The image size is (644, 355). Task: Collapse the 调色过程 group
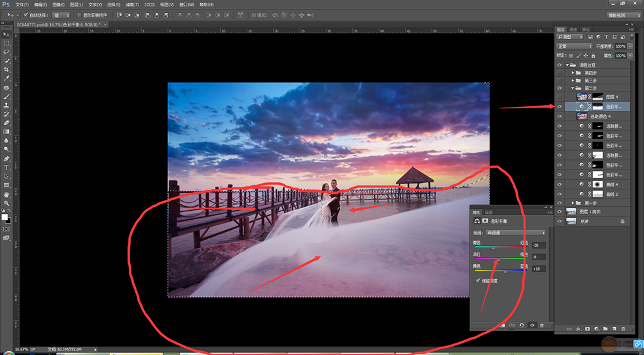click(567, 65)
